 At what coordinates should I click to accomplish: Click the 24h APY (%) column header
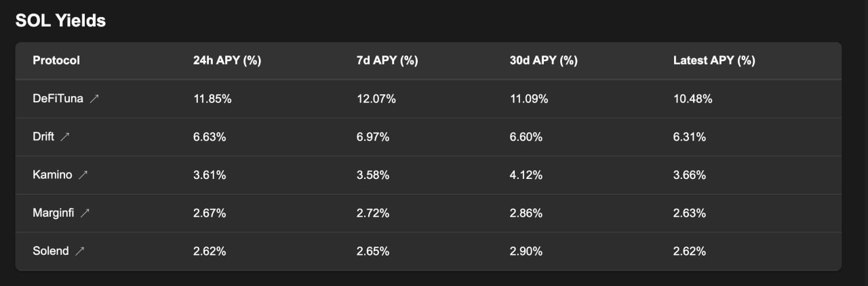pyautogui.click(x=227, y=60)
